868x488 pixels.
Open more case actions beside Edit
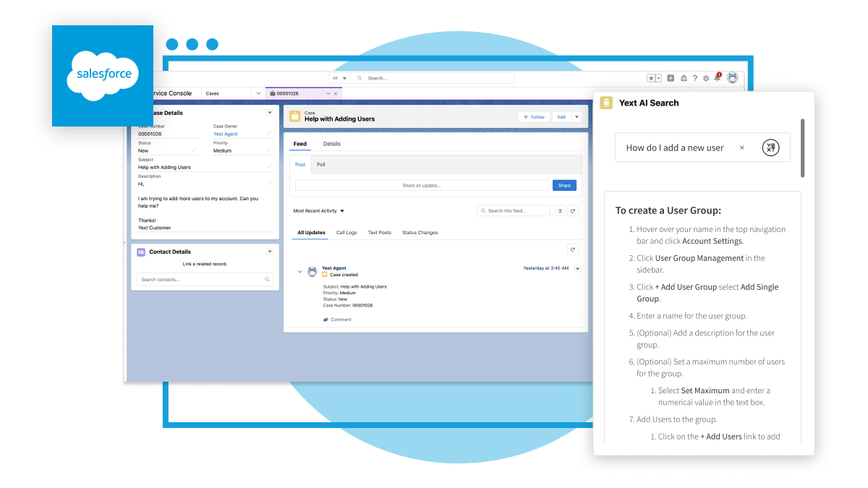point(576,116)
